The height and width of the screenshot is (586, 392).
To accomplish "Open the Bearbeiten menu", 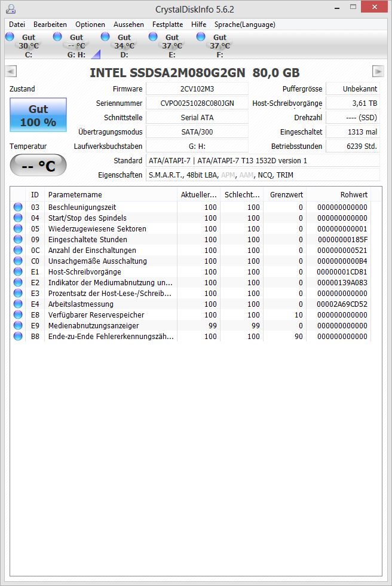I will tap(50, 25).
